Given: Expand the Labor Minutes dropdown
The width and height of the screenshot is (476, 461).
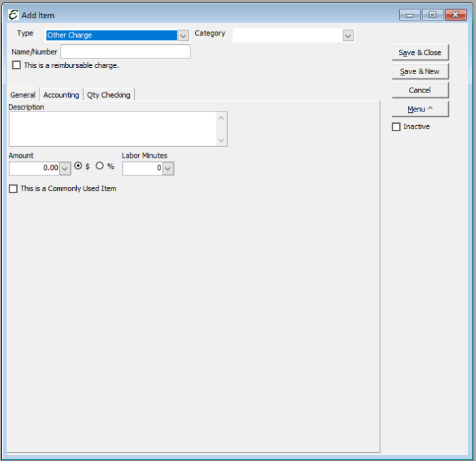Looking at the screenshot, I should 168,168.
